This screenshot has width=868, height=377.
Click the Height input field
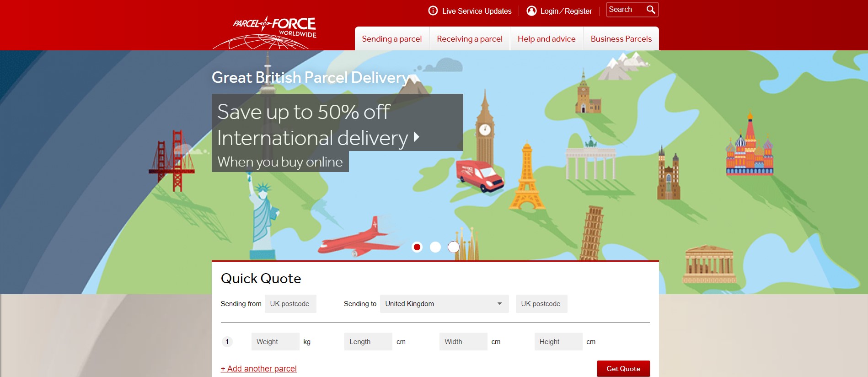click(558, 342)
